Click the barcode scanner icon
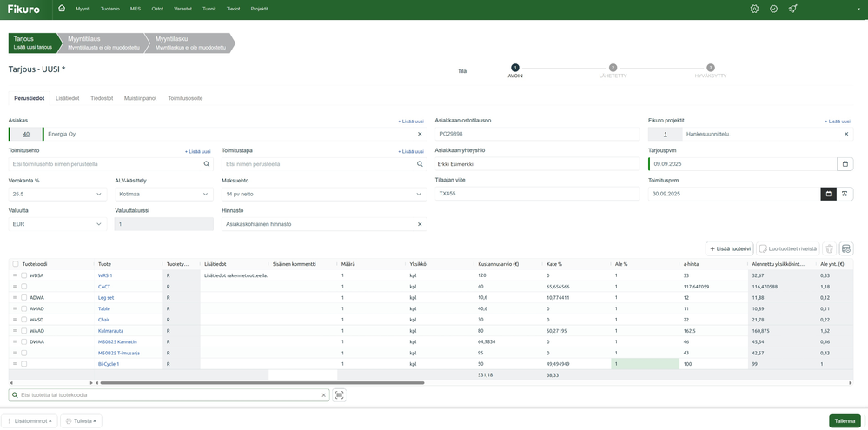The width and height of the screenshot is (868, 430). 340,395
